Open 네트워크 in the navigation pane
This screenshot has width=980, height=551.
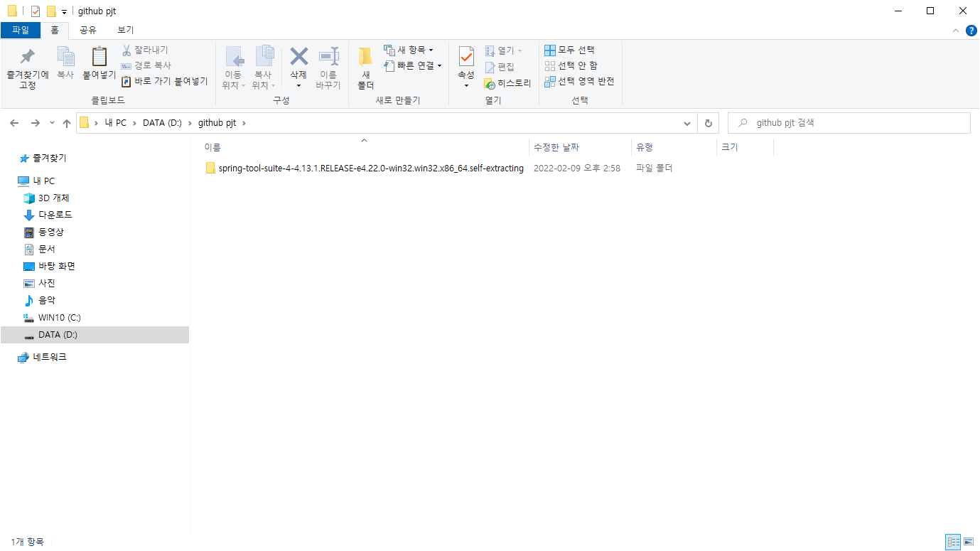click(x=49, y=357)
